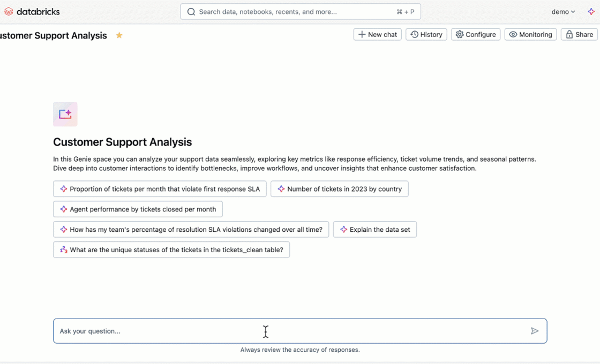This screenshot has width=600, height=364.
Task: Select 'Number of tickets in 2023 by country'
Action: click(339, 189)
